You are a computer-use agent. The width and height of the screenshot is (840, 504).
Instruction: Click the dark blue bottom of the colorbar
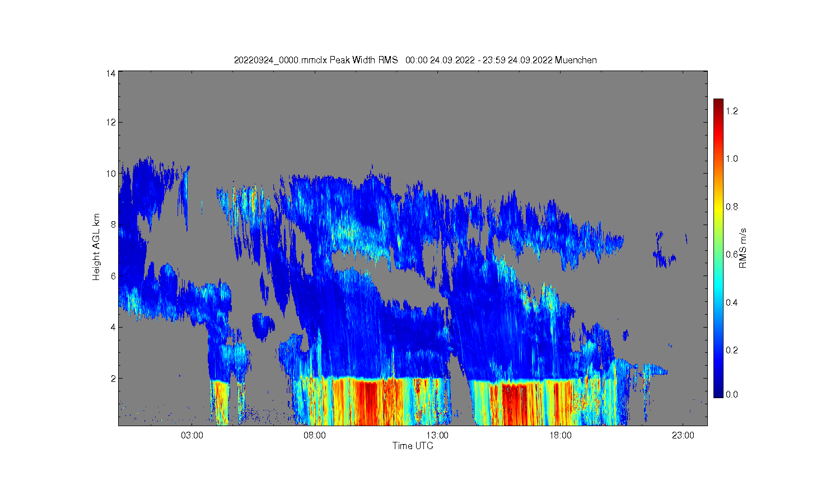(x=718, y=394)
